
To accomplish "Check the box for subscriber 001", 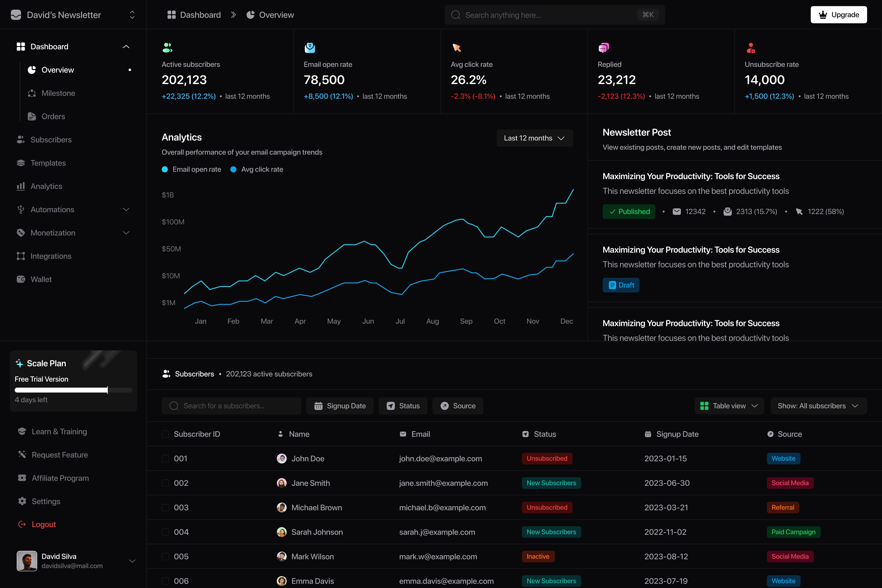I will tap(165, 458).
